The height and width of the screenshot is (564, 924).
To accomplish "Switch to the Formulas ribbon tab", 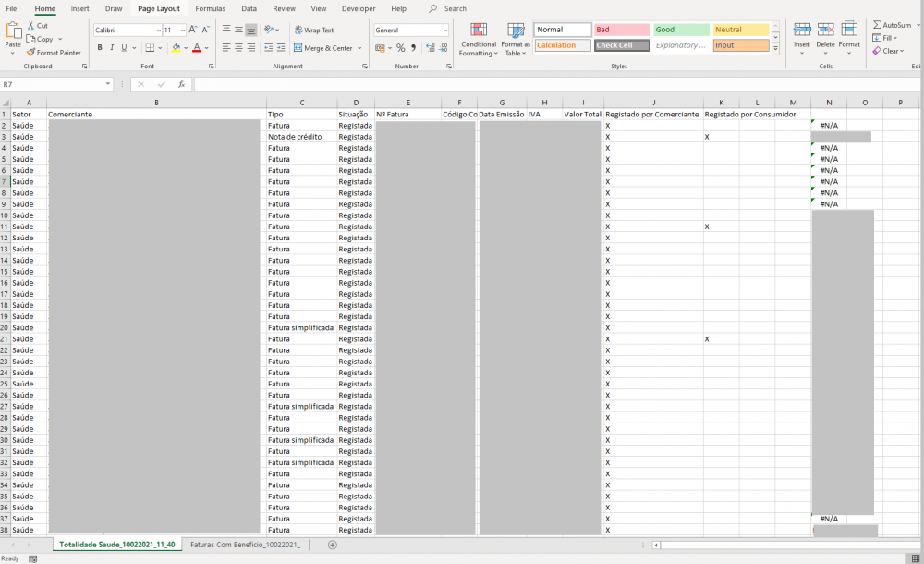I will [211, 8].
